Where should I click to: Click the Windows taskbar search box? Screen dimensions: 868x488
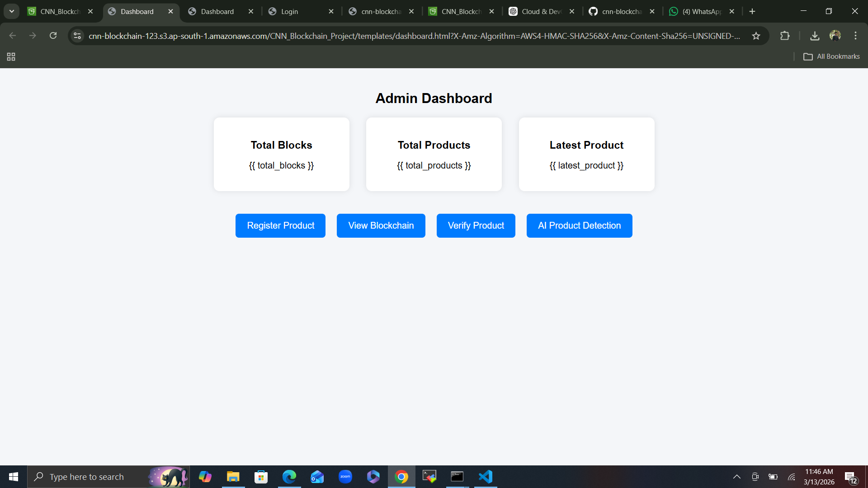[x=87, y=477]
